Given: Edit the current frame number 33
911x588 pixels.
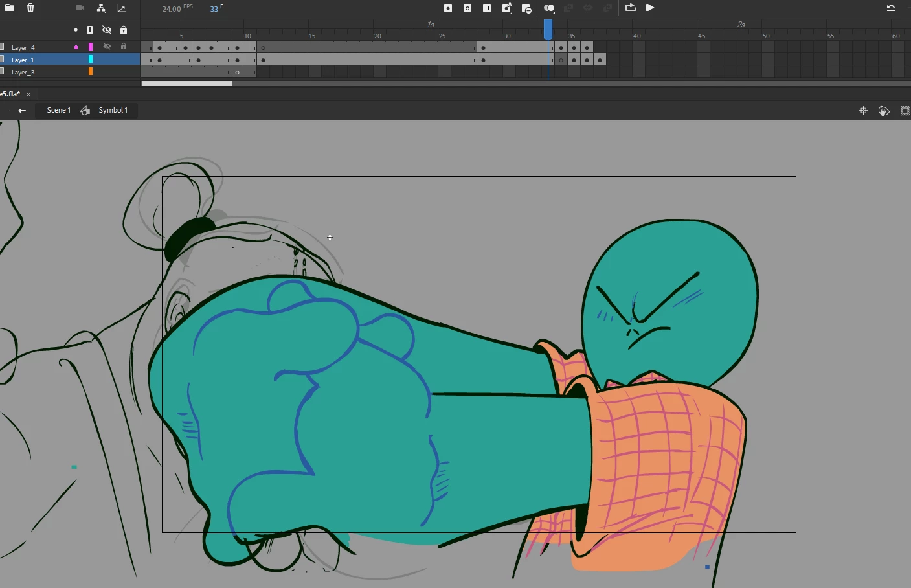Looking at the screenshot, I should 214,9.
